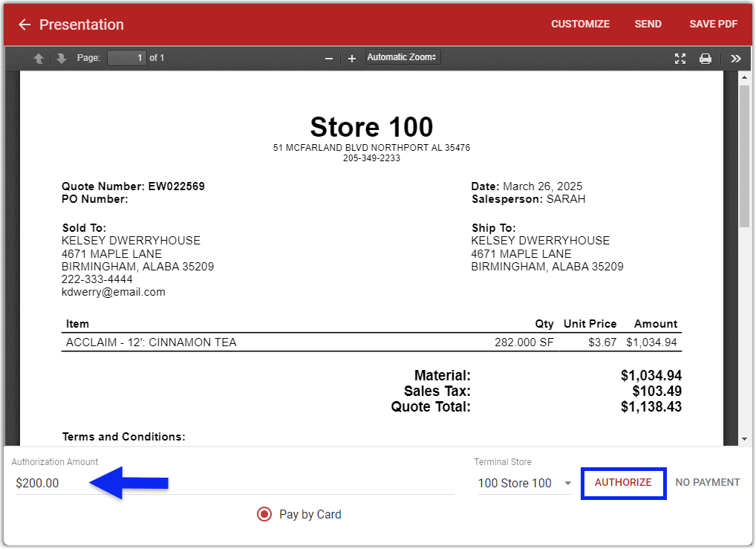The width and height of the screenshot is (756, 549).
Task: Click the Sales Tax value $103.49
Action: click(x=657, y=391)
